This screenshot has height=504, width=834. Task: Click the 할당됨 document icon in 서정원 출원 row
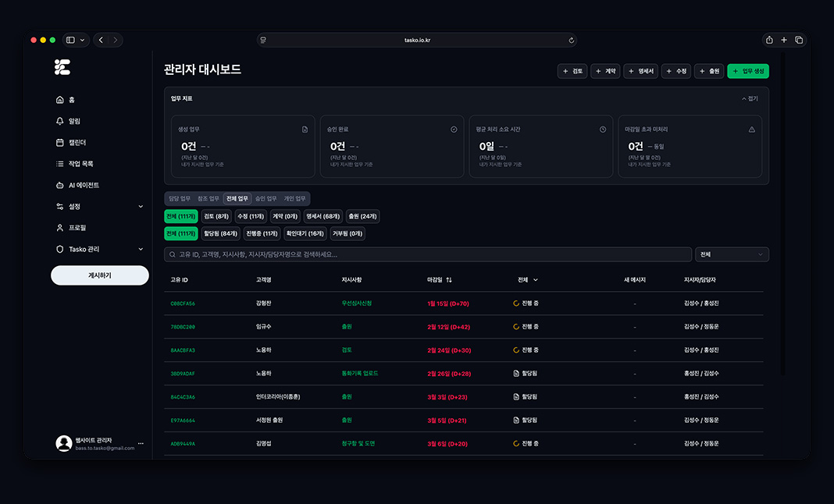(x=516, y=420)
